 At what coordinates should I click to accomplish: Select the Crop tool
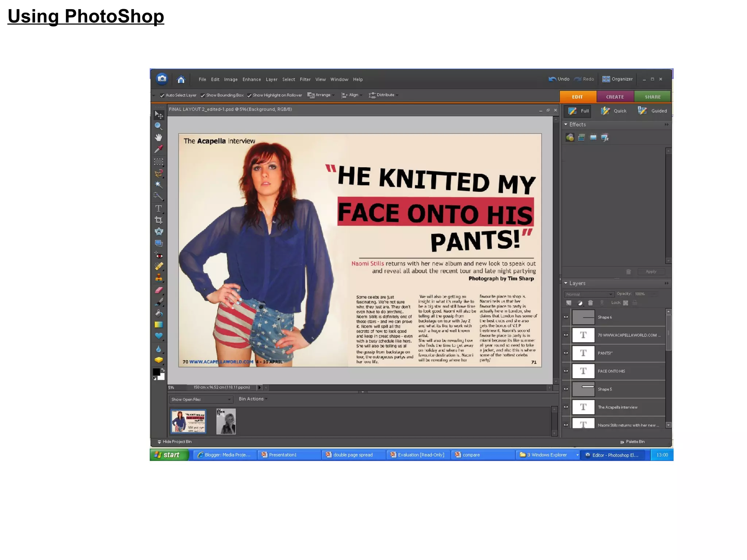click(158, 220)
